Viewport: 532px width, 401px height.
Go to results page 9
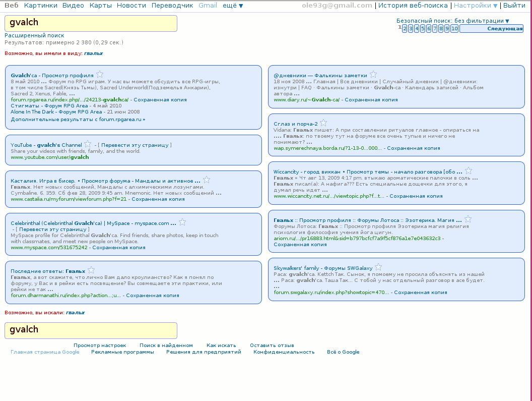point(447,29)
